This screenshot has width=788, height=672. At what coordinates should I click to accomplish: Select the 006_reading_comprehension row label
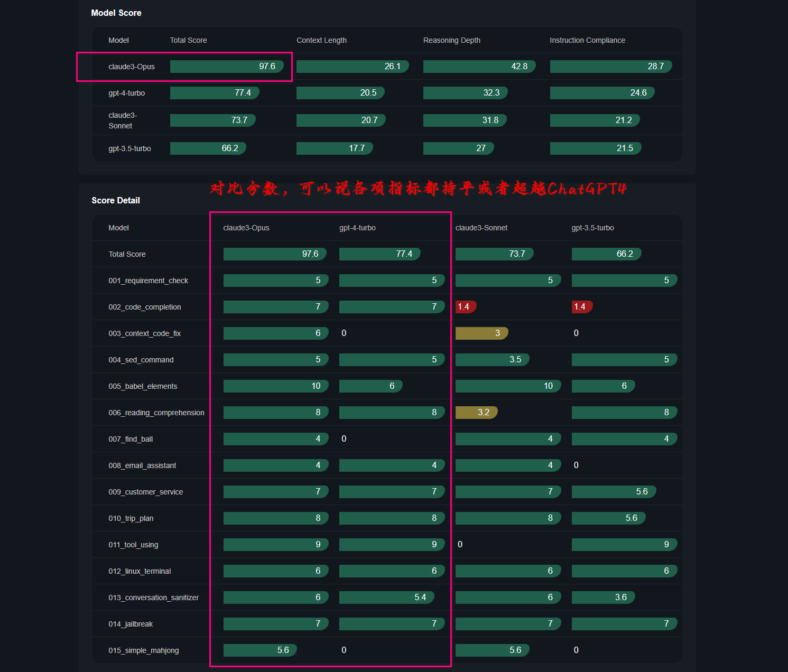pyautogui.click(x=156, y=413)
